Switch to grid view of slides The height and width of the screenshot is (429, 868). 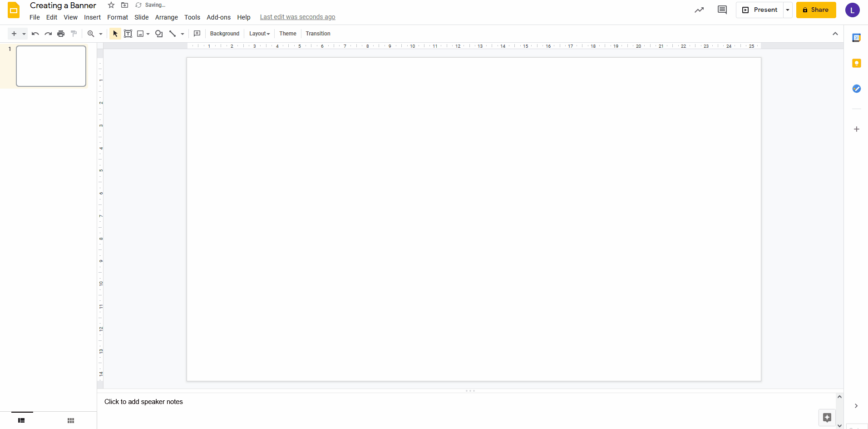(x=70, y=420)
